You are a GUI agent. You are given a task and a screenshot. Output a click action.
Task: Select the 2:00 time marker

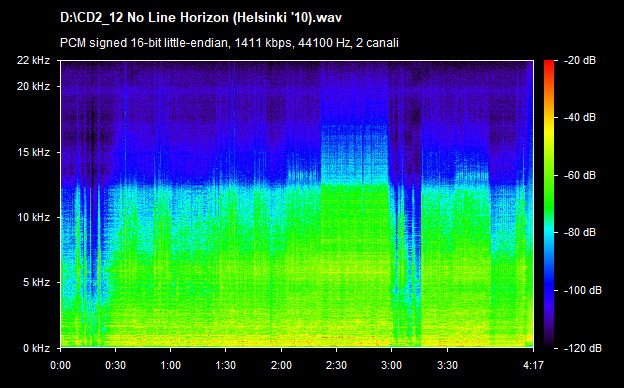pyautogui.click(x=281, y=365)
